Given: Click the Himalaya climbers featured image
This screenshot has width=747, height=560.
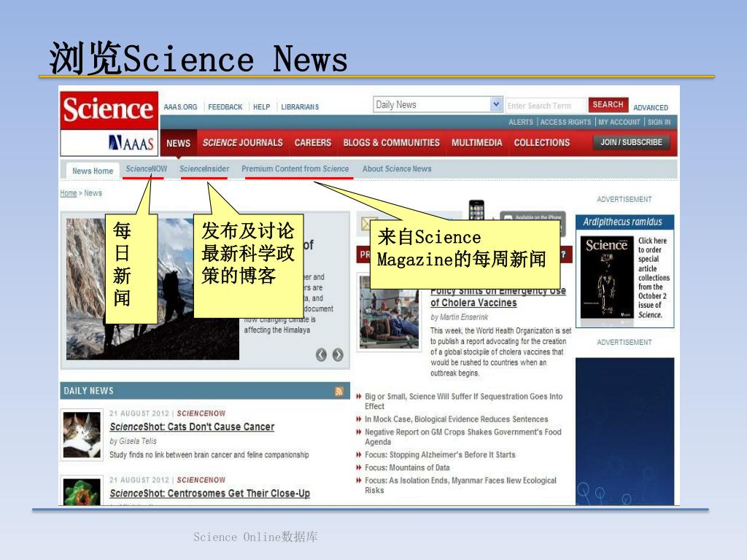Looking at the screenshot, I should pos(152,289).
